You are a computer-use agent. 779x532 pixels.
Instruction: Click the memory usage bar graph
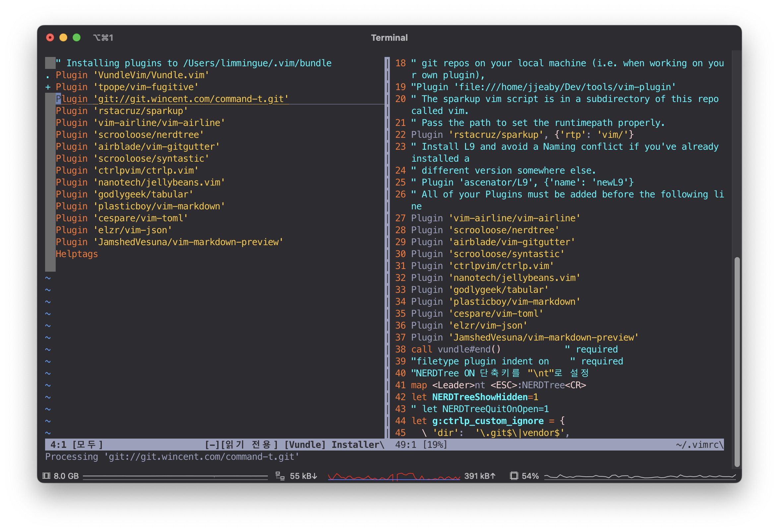tap(175, 476)
